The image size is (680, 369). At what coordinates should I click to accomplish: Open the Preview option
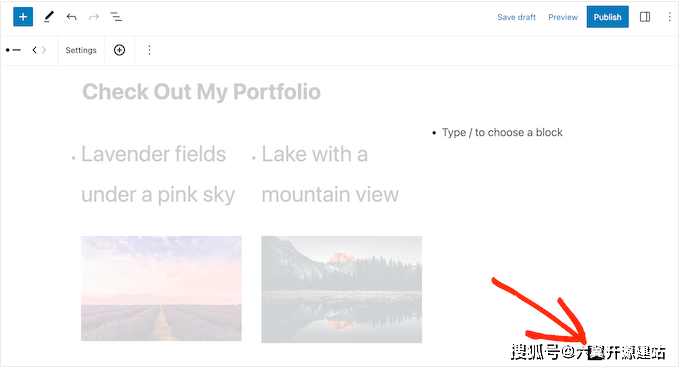pos(563,17)
